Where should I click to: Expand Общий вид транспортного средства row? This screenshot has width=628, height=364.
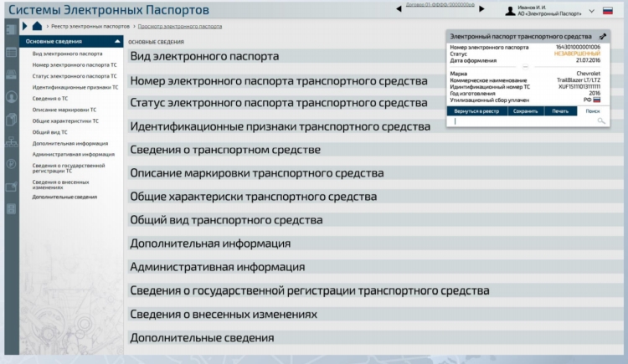tap(375, 220)
